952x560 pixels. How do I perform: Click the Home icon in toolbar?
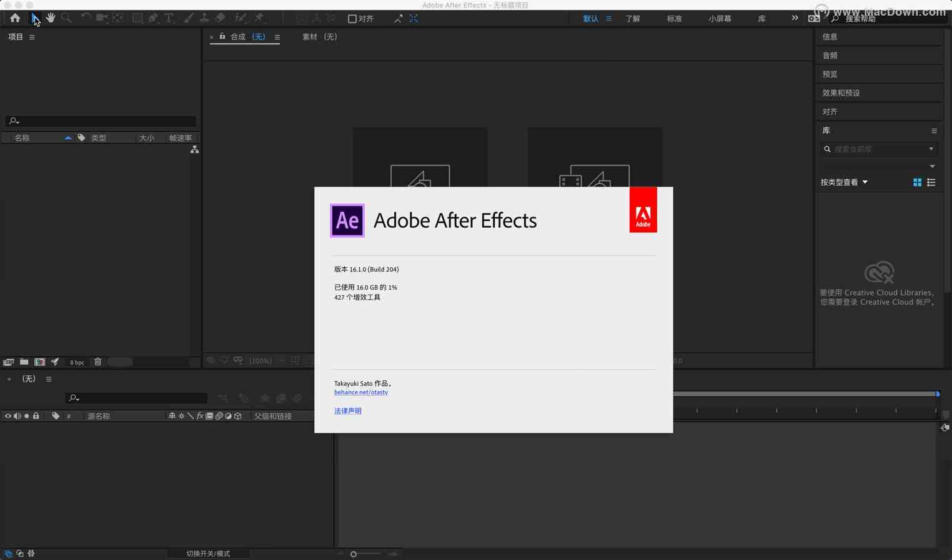[15, 18]
